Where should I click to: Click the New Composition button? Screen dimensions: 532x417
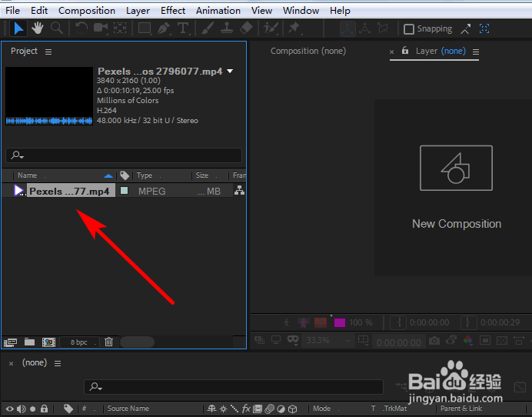(457, 187)
